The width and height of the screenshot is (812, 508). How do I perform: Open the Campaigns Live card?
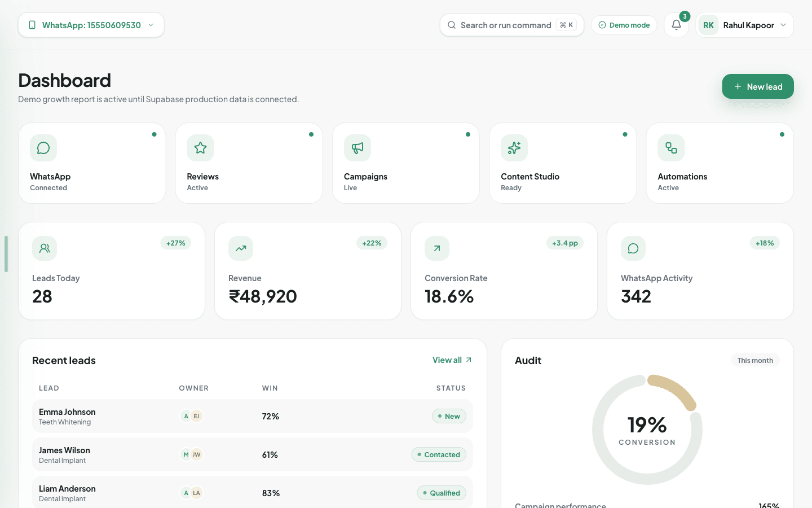406,163
